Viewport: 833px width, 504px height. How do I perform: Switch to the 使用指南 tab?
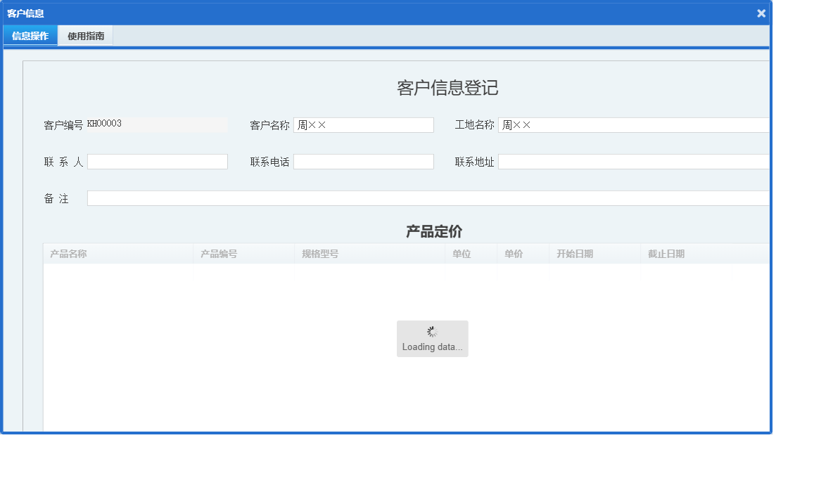pos(85,35)
